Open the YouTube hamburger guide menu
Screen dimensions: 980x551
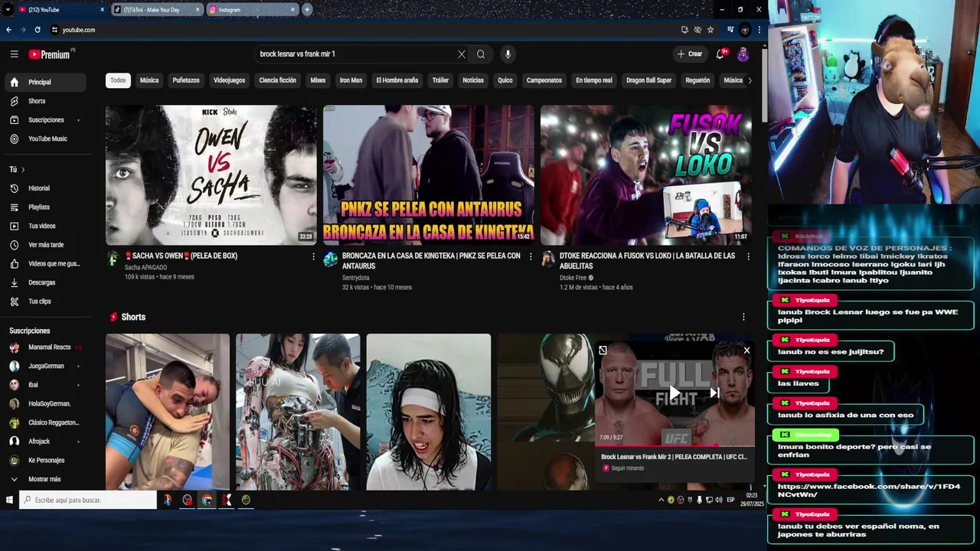(14, 54)
